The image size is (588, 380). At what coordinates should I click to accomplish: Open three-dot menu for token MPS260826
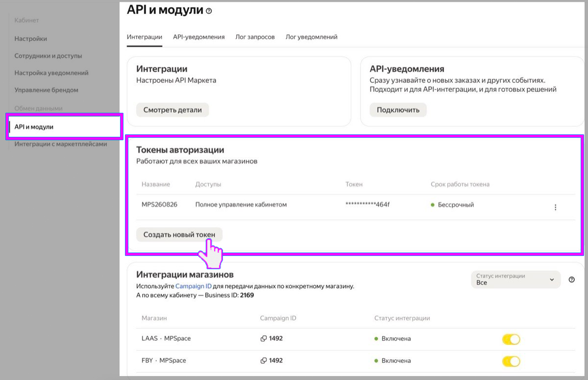[555, 207]
